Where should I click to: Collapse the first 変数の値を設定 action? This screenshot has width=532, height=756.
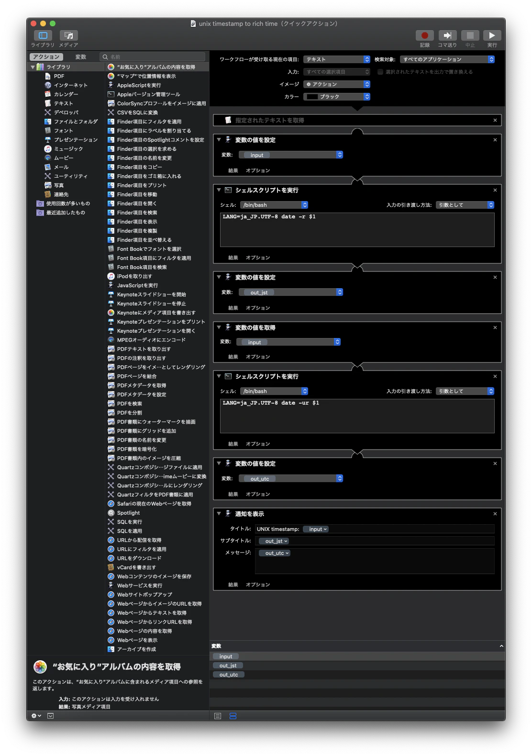(219, 140)
